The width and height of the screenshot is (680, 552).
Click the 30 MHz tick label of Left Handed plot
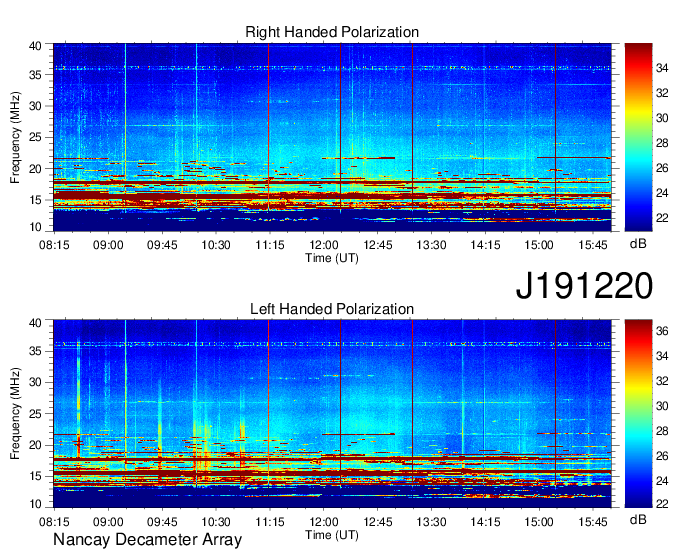(x=35, y=382)
